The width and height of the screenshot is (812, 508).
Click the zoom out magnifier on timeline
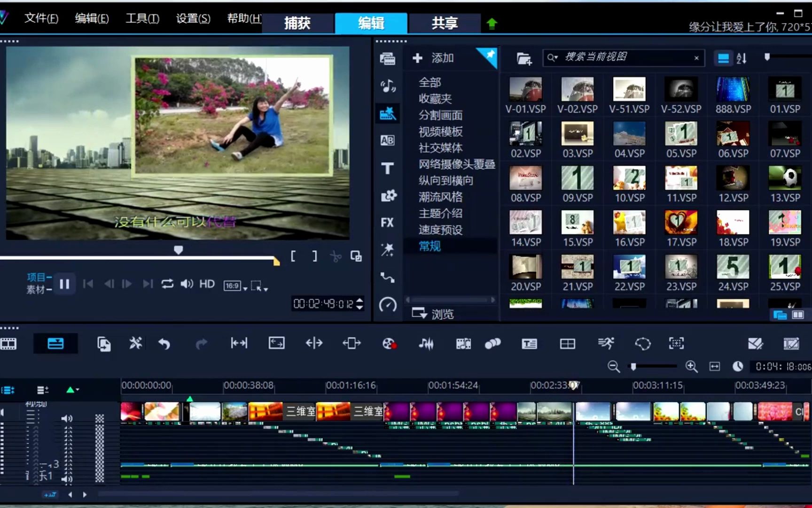(x=613, y=366)
